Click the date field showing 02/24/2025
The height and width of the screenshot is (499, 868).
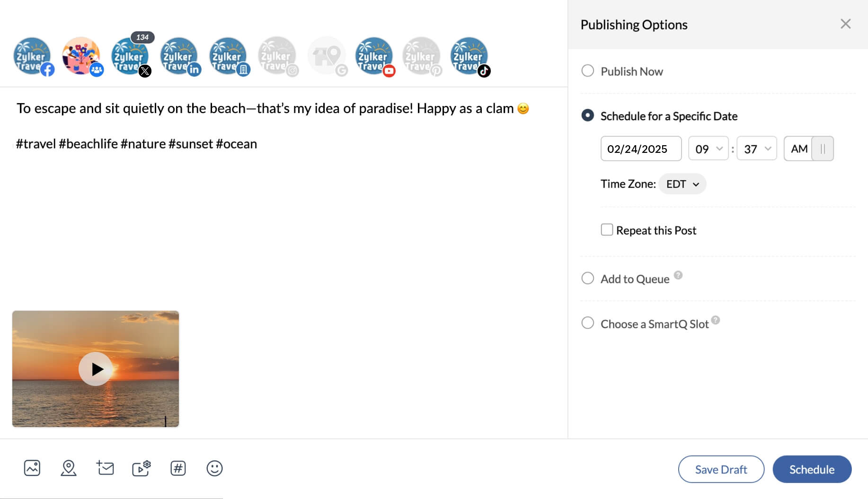[x=641, y=149]
